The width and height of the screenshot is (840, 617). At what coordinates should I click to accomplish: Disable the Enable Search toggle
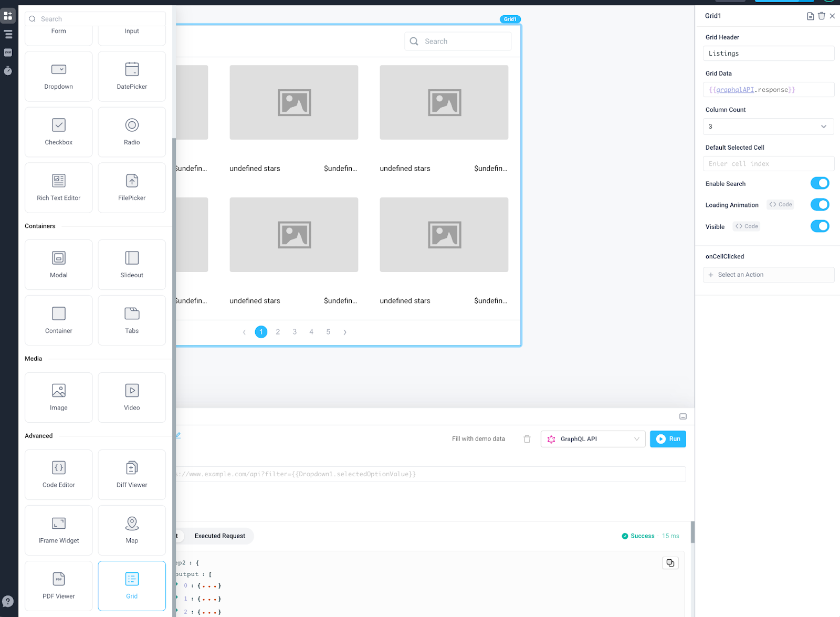click(820, 183)
